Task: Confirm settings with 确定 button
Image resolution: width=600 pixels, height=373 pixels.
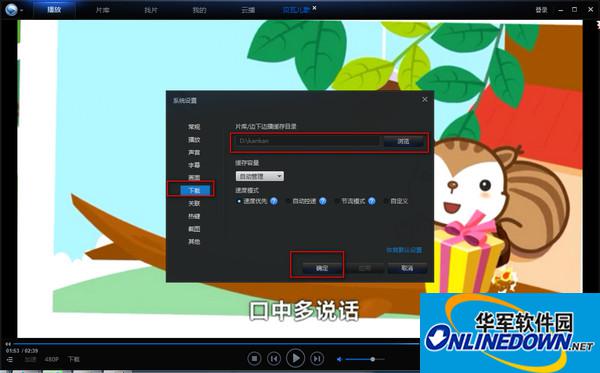Action: pos(322,268)
